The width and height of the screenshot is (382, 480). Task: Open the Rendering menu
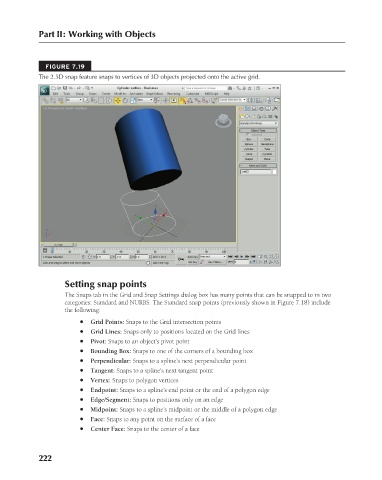173,94
